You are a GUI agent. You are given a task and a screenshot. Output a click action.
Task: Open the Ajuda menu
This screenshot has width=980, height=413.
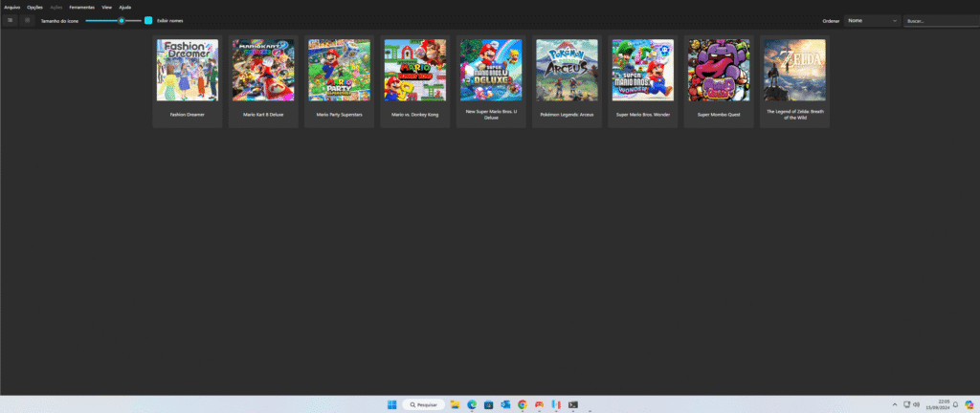coord(125,7)
